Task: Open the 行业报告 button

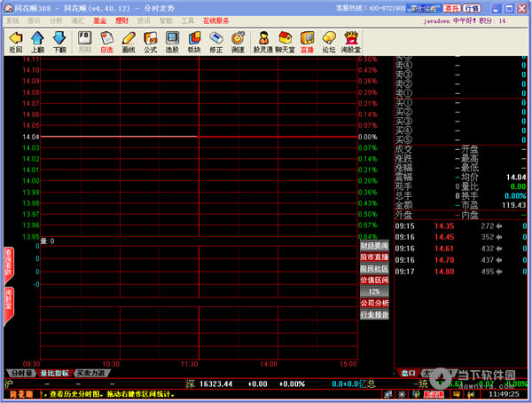Action: coord(374,314)
